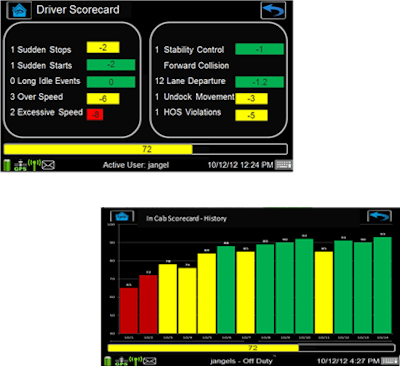This screenshot has width=400, height=366.
Task: Click the 'Undock Movement' row label
Action: [x=199, y=97]
